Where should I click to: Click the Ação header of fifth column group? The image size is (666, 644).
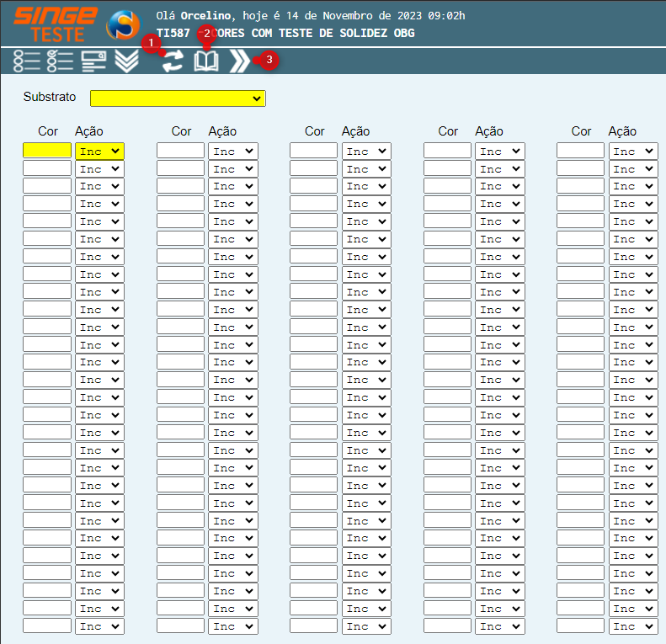tap(622, 131)
